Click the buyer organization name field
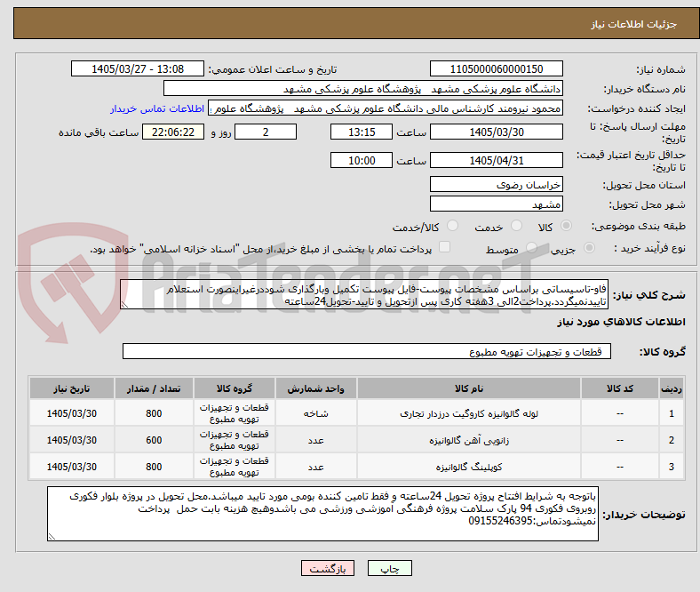 click(363, 89)
